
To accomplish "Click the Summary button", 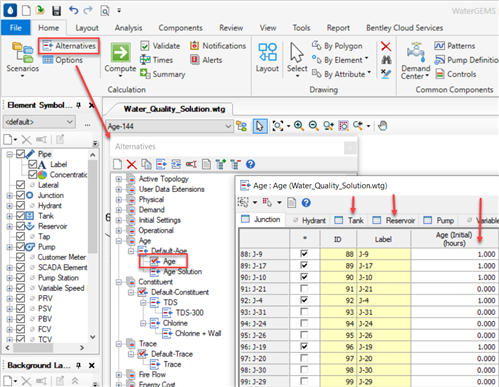I will (162, 74).
